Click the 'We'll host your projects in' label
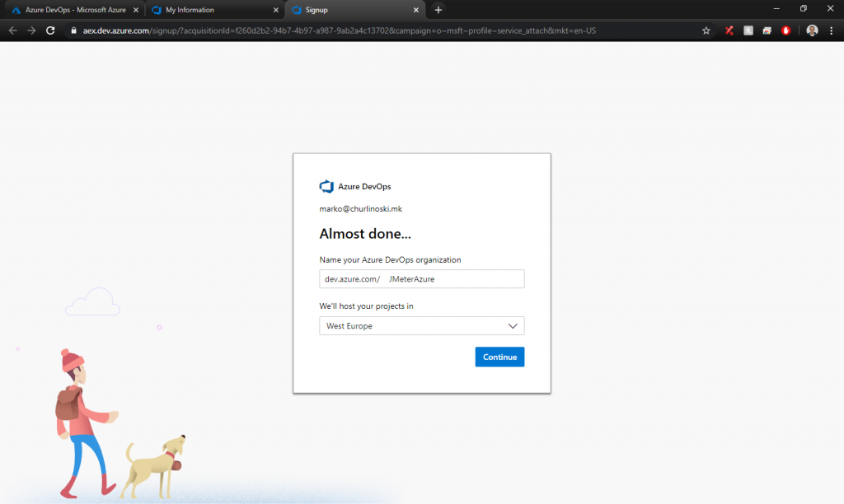This screenshot has height=504, width=844. point(366,306)
